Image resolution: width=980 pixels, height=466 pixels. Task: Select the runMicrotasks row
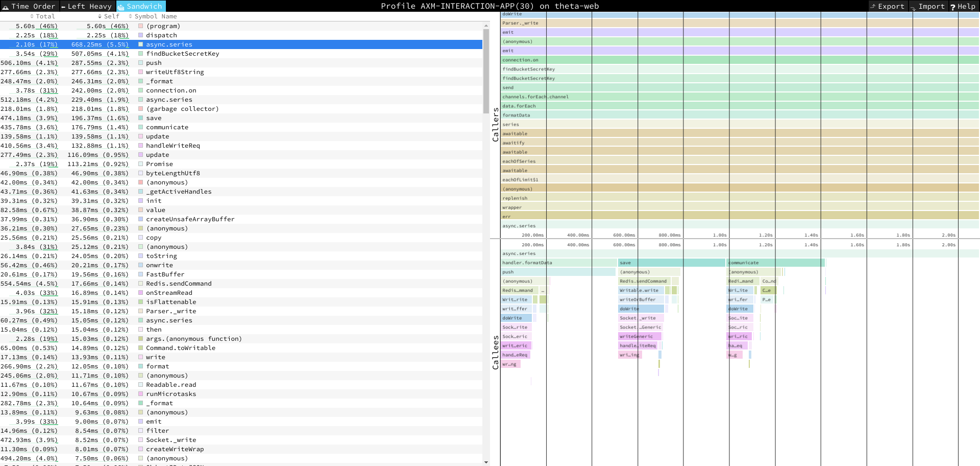[241, 394]
